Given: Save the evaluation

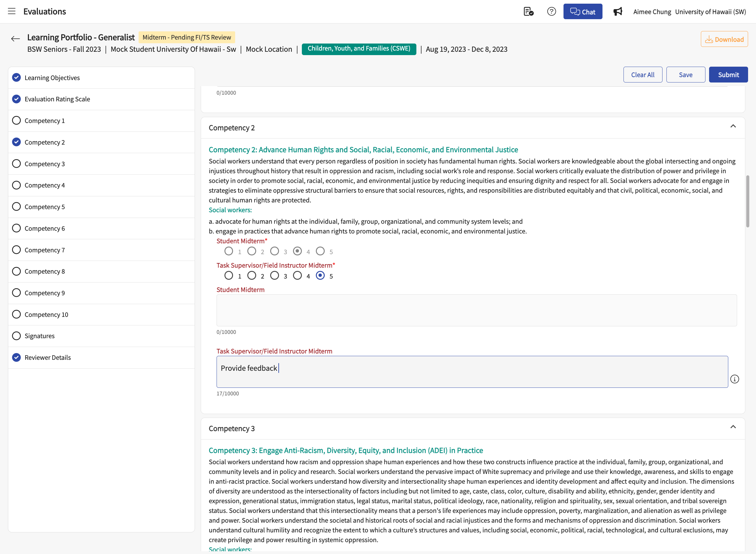Looking at the screenshot, I should tap(686, 75).
